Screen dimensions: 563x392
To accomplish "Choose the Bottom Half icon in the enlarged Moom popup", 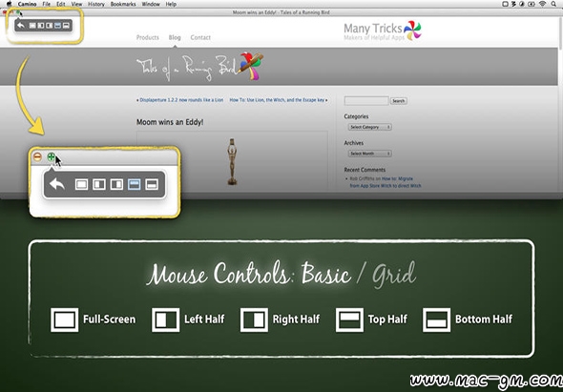I will pos(152,184).
